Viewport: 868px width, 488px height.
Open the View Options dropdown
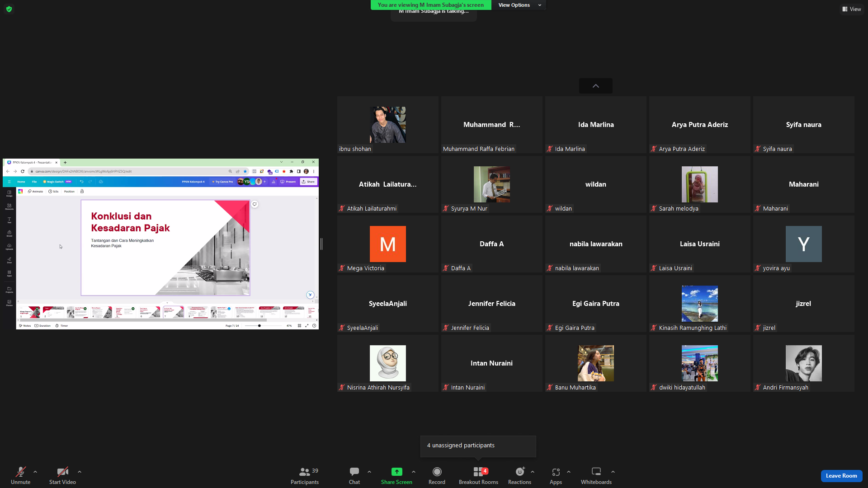(x=519, y=5)
